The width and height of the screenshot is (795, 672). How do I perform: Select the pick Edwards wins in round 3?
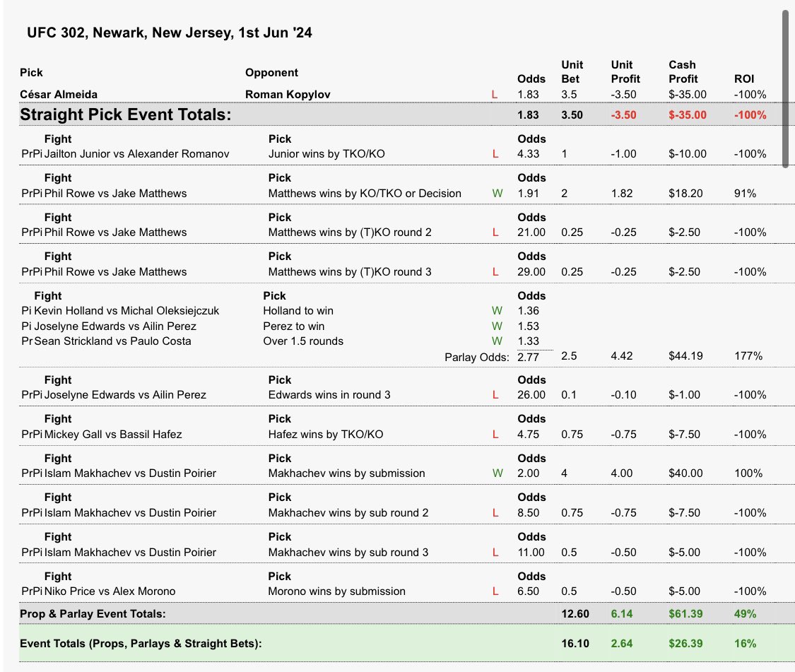pos(329,395)
